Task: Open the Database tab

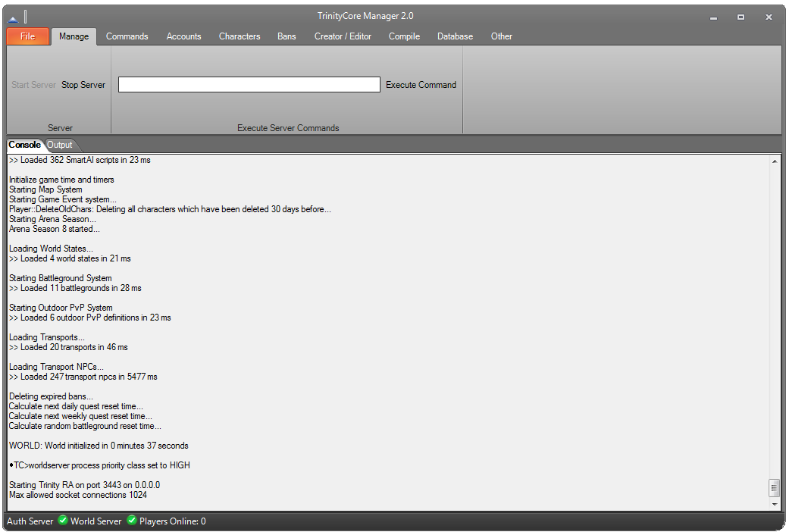Action: point(456,36)
